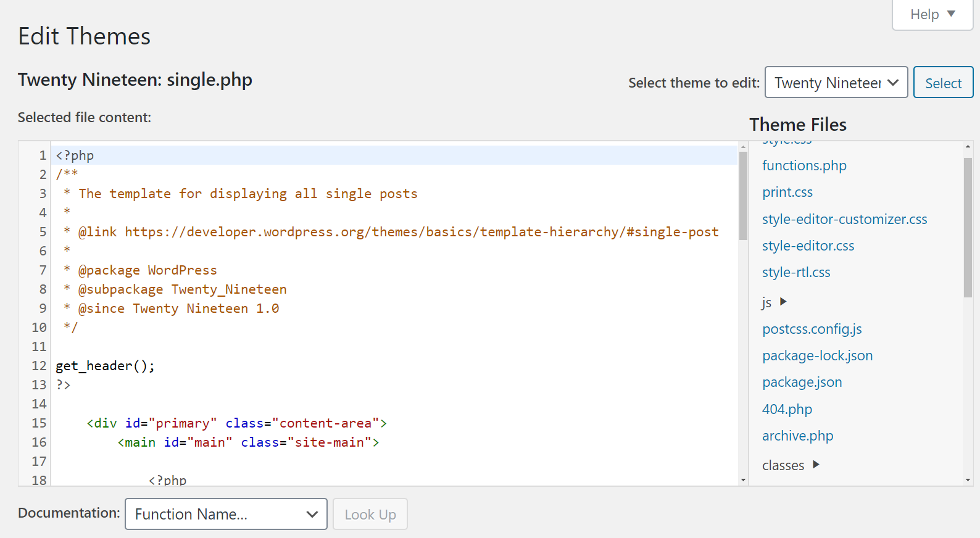
Task: Click the code editor scroll down arrow
Action: (x=743, y=479)
